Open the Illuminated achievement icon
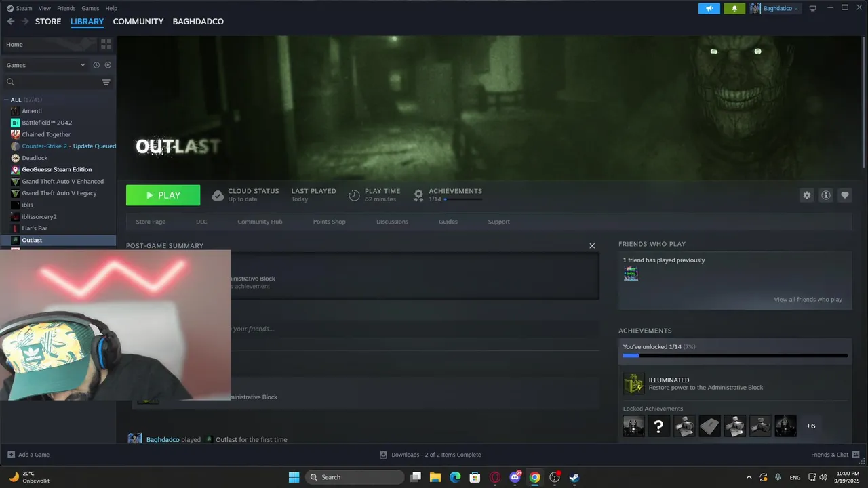 pos(633,384)
